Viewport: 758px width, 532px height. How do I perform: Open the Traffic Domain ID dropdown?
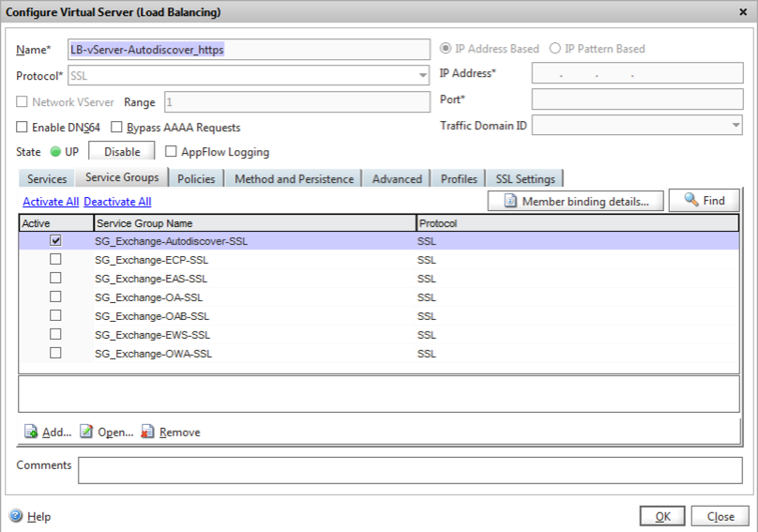(x=735, y=126)
